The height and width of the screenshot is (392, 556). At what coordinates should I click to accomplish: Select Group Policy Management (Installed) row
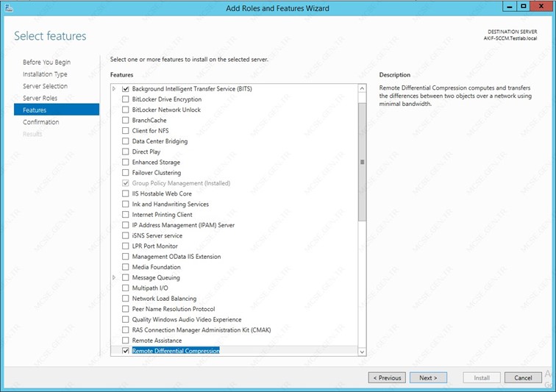pos(181,183)
